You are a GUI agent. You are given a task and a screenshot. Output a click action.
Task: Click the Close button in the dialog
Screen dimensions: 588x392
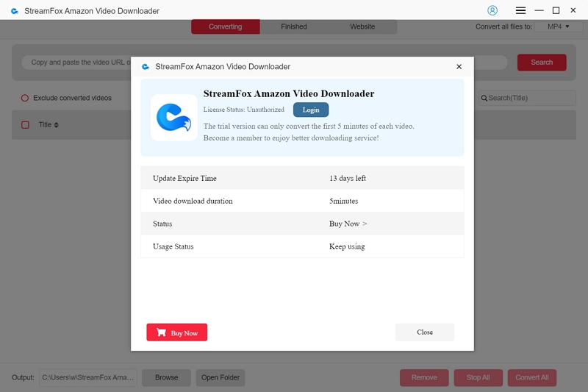(x=425, y=332)
